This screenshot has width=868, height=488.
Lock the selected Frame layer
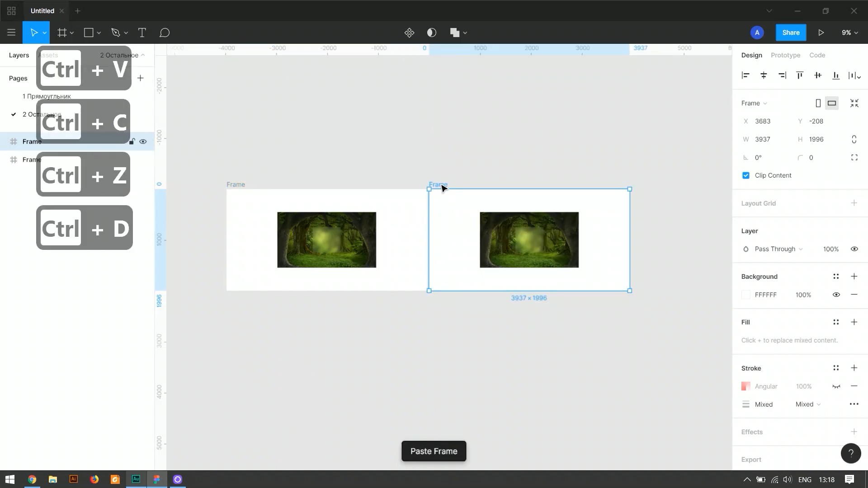click(x=132, y=141)
